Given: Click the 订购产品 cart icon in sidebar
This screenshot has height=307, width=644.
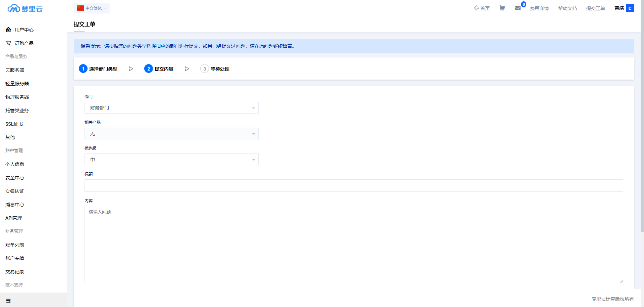Looking at the screenshot, I should point(8,43).
